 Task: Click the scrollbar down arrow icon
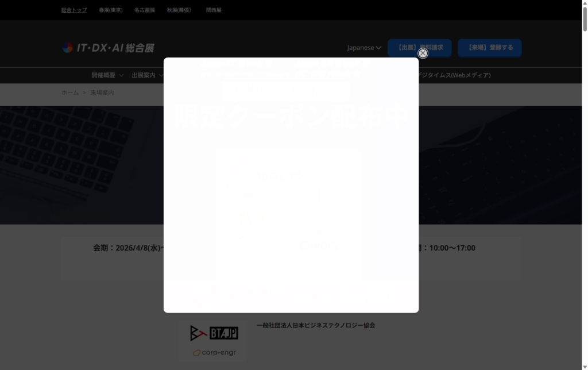click(x=584, y=365)
